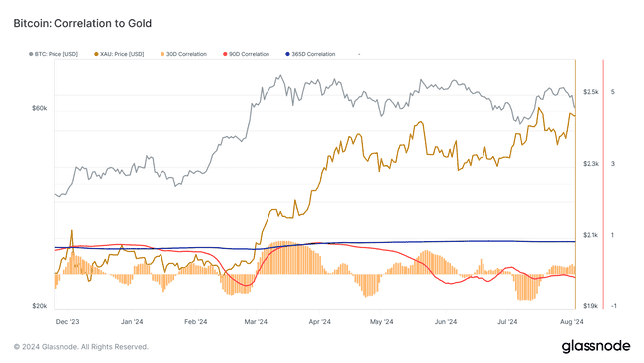Click the red 90D Correlation legend dot
The height and width of the screenshot is (363, 644).
225,54
